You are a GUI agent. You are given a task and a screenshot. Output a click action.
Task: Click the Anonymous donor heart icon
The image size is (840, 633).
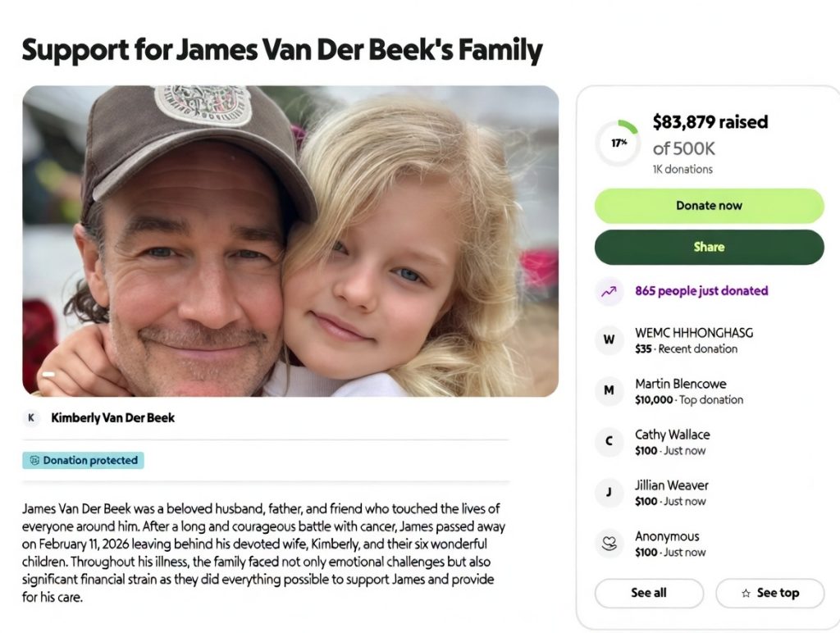[x=609, y=543]
